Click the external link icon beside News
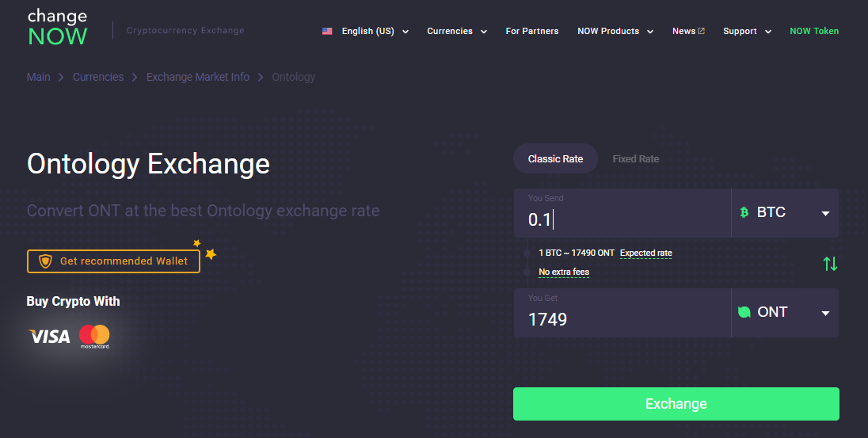 tap(702, 31)
